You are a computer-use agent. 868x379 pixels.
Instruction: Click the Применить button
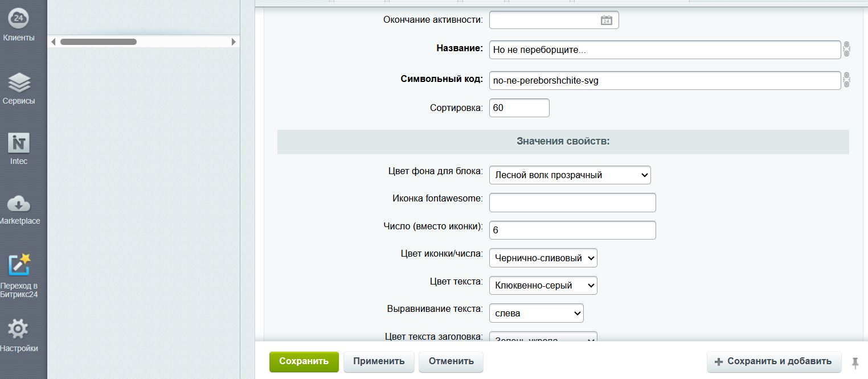379,361
